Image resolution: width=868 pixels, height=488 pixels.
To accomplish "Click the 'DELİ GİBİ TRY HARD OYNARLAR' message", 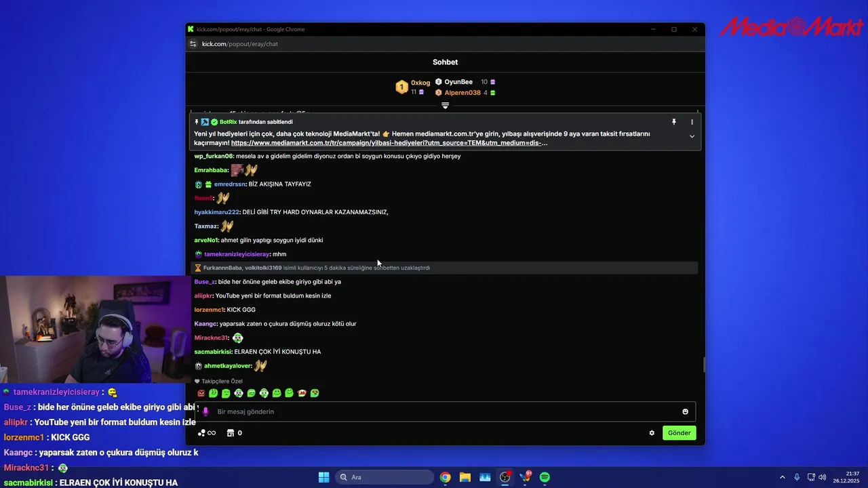I will [315, 212].
